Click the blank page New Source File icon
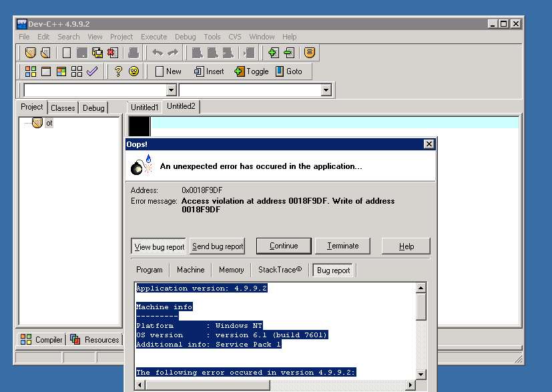Viewport: 552px width, 392px height. tap(66, 53)
